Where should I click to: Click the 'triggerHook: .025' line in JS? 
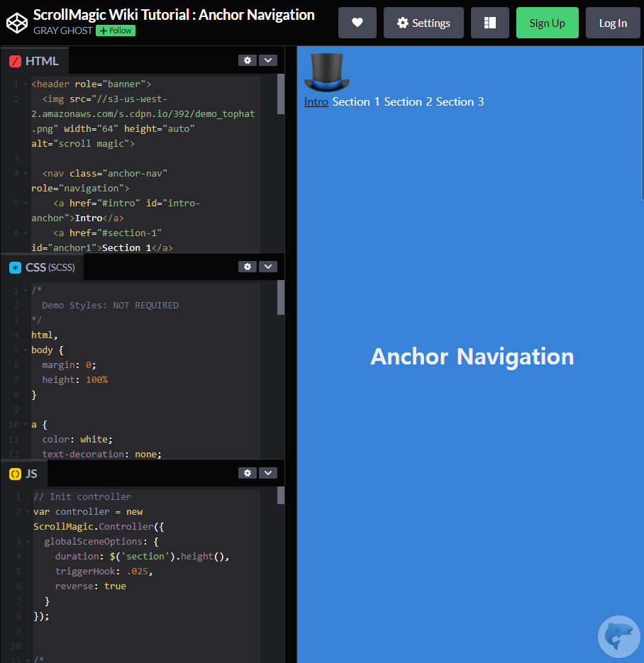[x=104, y=572]
